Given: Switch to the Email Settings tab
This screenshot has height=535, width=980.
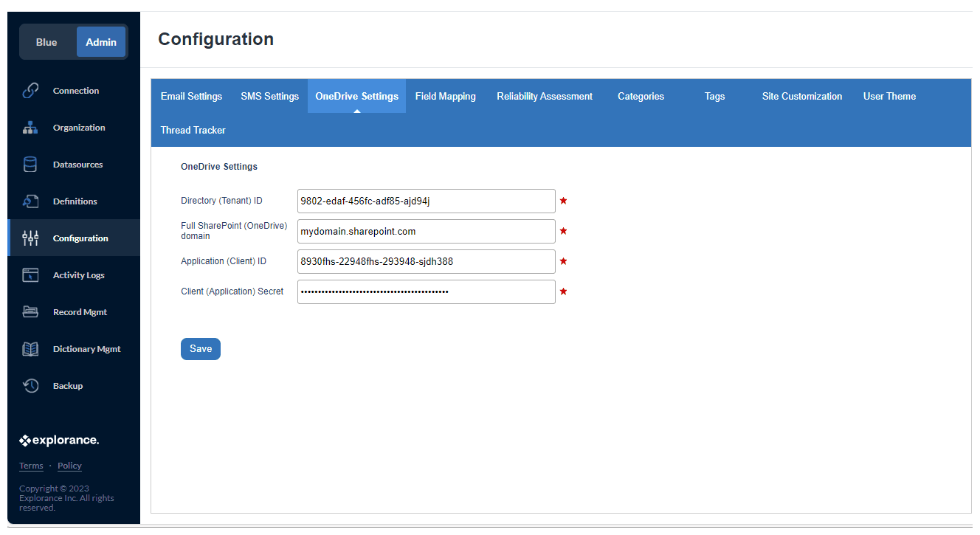Looking at the screenshot, I should pos(191,96).
